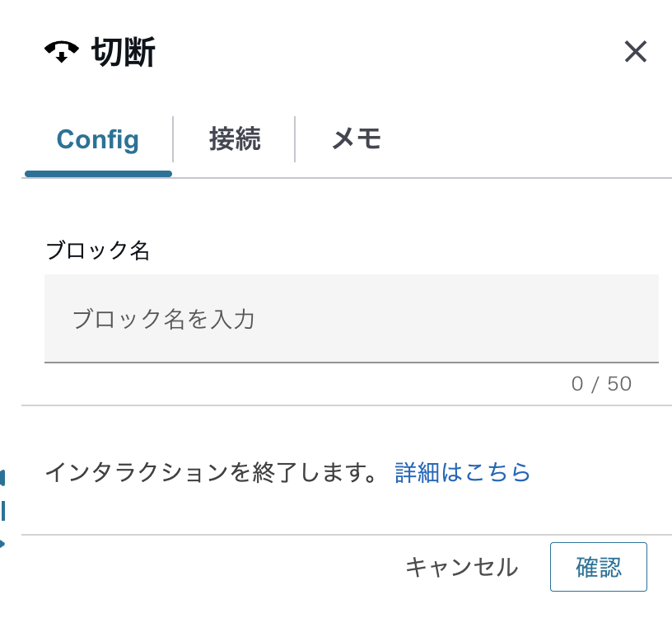Screen dimensions: 672x618
Task: Click the separator line above キャンセル button
Action: 346,535
